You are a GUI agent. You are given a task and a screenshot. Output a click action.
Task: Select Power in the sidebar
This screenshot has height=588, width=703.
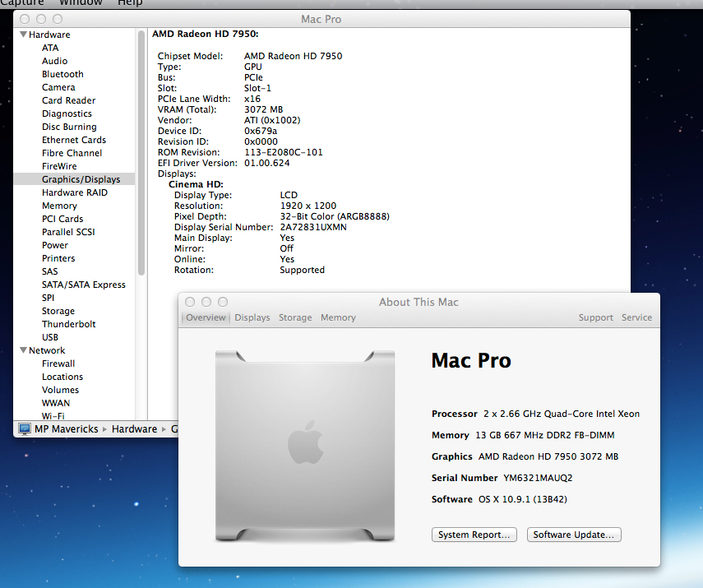tap(55, 245)
